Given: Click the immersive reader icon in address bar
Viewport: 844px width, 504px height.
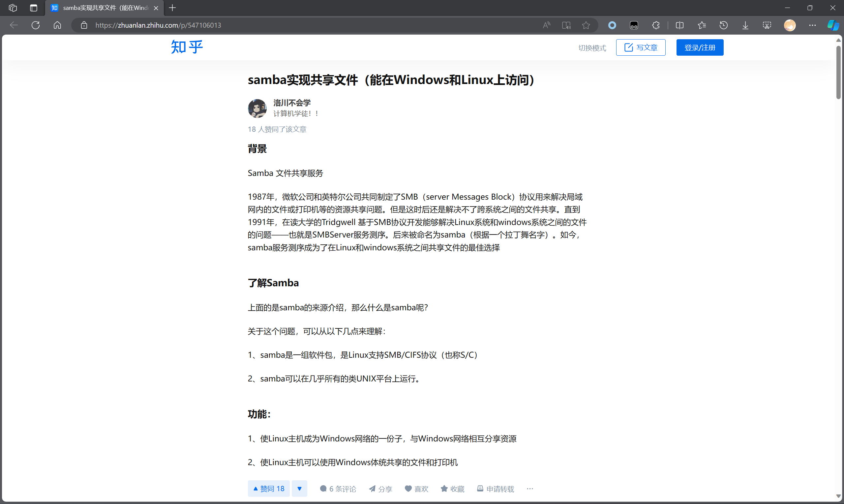Looking at the screenshot, I should click(566, 25).
